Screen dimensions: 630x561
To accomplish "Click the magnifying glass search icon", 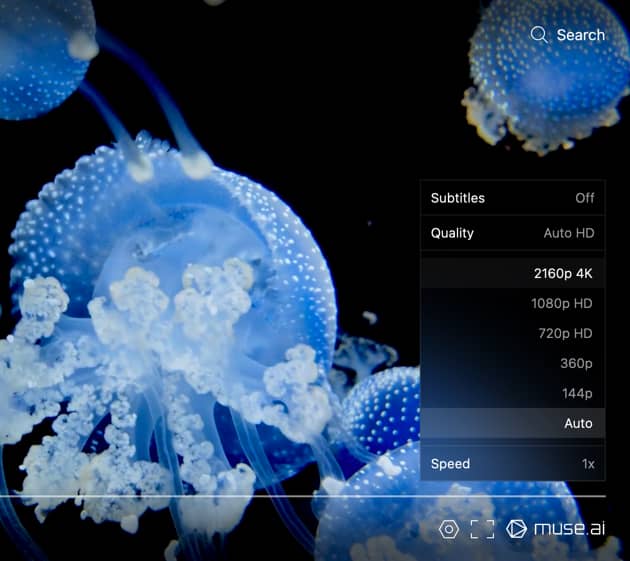I will (x=539, y=35).
